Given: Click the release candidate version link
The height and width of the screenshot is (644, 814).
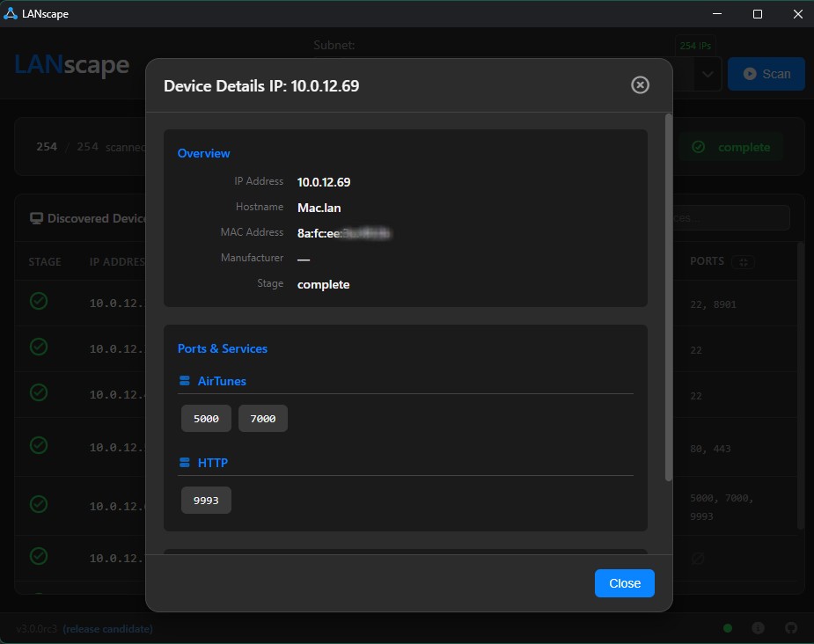Looking at the screenshot, I should point(107,629).
